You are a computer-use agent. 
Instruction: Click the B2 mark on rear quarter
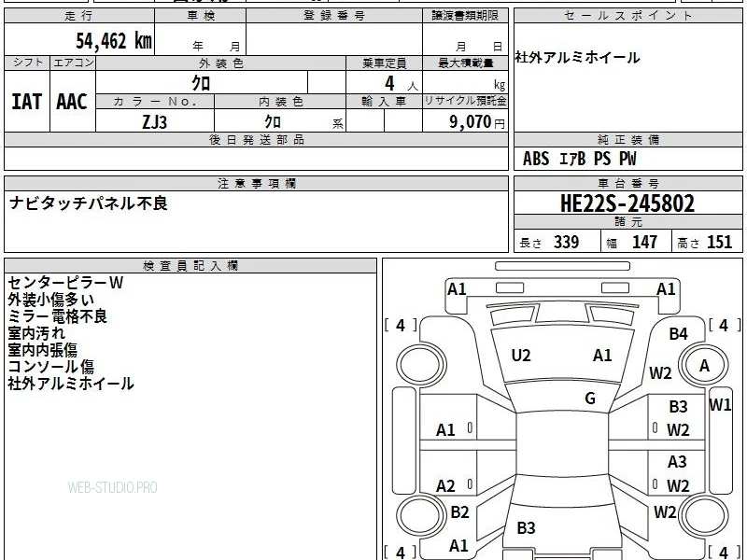pos(459,512)
